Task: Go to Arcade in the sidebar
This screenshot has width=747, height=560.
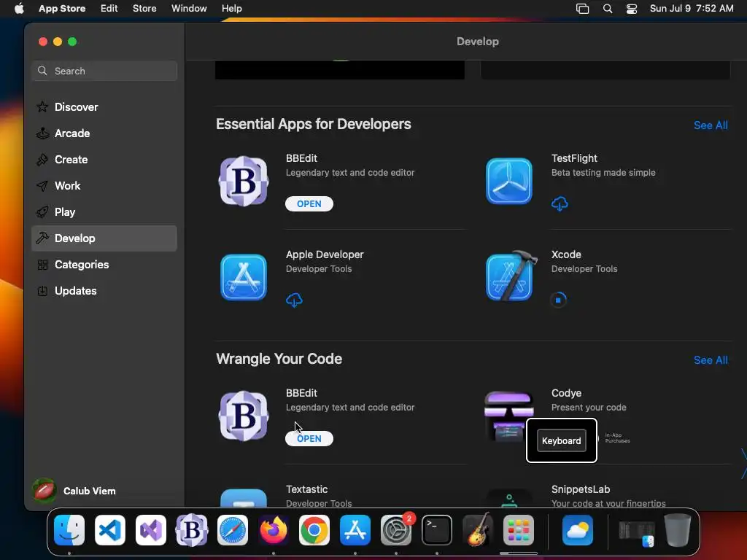Action: [x=104, y=133]
